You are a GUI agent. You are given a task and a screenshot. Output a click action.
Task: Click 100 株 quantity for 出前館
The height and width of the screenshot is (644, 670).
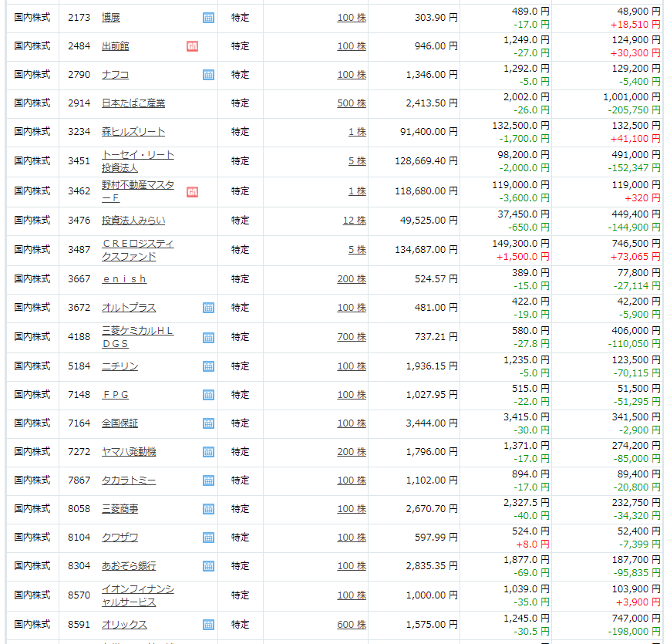coord(352,46)
